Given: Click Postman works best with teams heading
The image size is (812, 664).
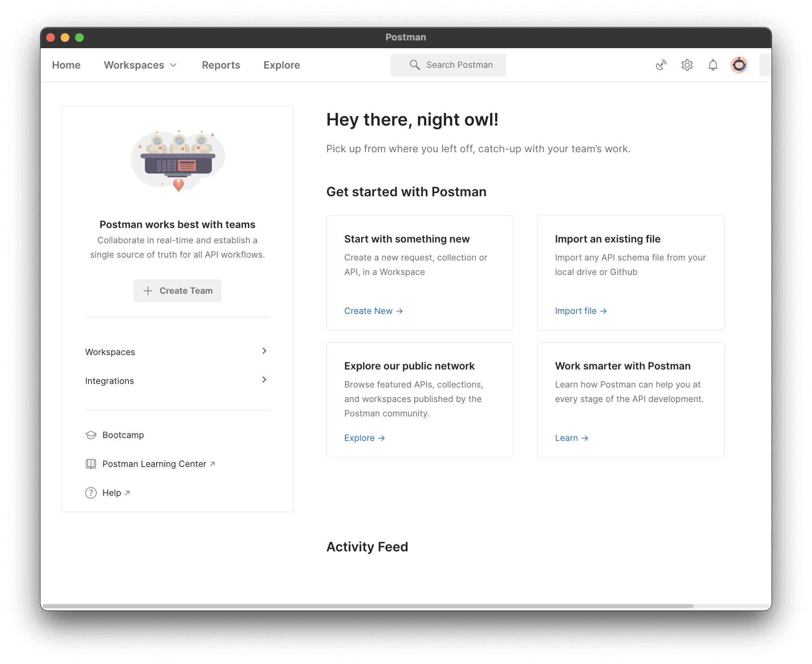Looking at the screenshot, I should click(178, 225).
